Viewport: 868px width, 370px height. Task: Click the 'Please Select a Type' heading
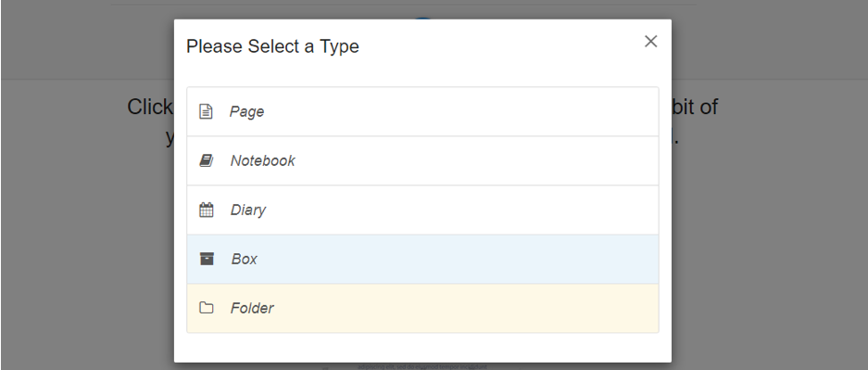[x=272, y=46]
